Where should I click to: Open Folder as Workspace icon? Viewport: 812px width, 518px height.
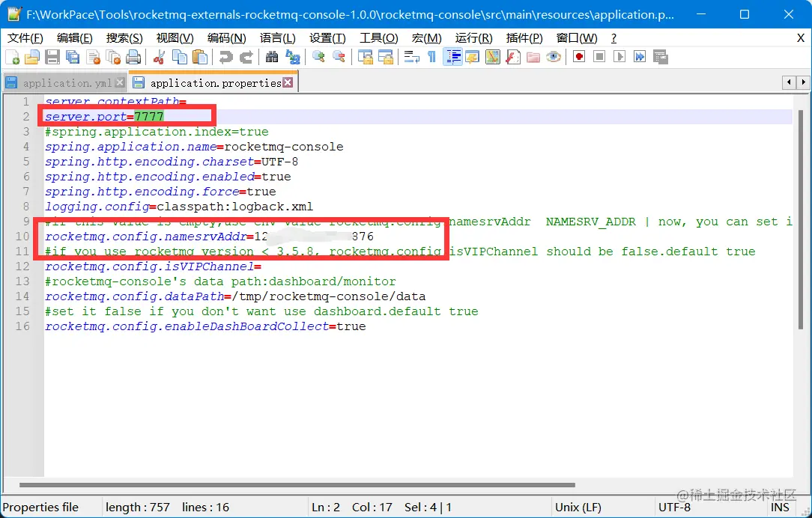(533, 56)
